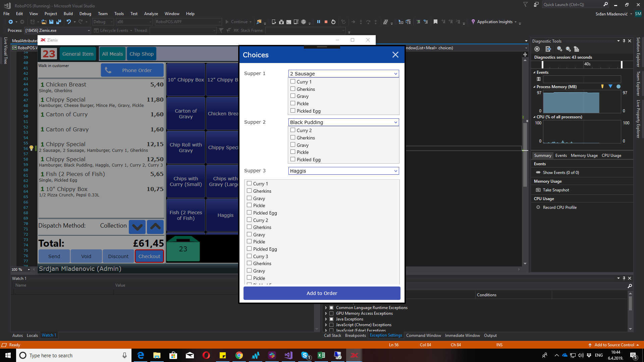Open the Supper 1 dropdown
The image size is (644, 362).
tap(343, 74)
